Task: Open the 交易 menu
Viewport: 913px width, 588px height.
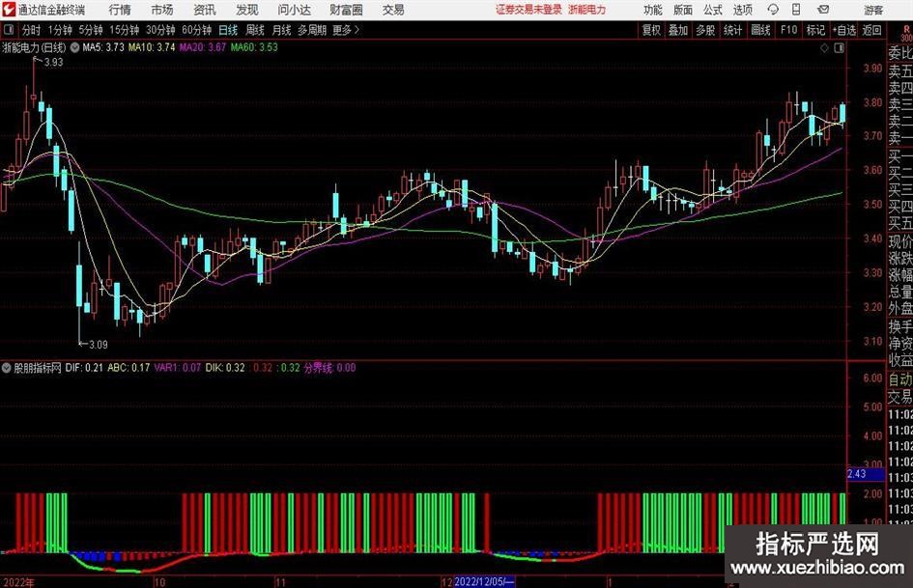Action: [x=393, y=10]
